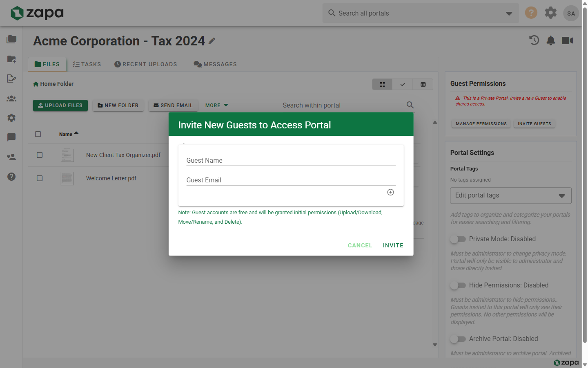Click Welcome Letter.pdf thumbnail
The height and width of the screenshot is (368, 588).
click(67, 178)
